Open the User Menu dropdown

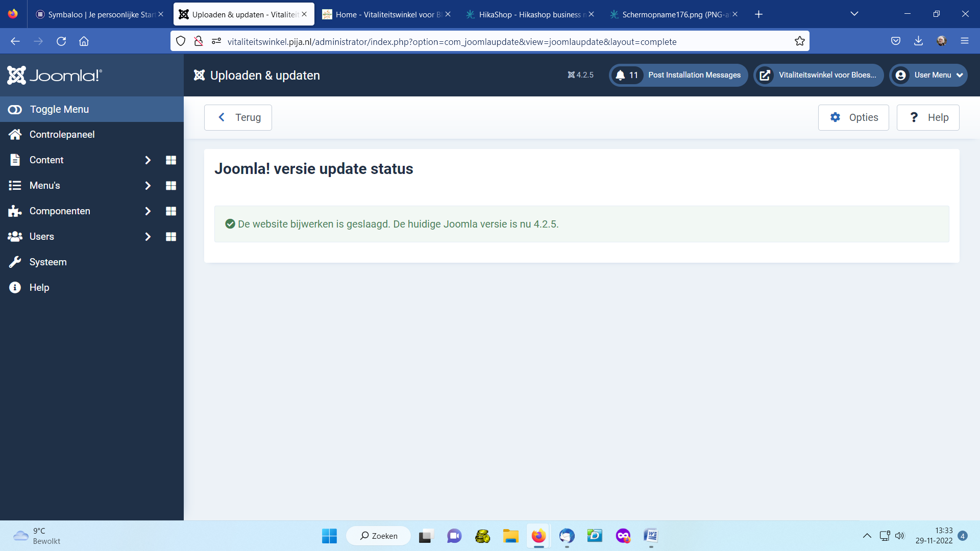(x=928, y=75)
